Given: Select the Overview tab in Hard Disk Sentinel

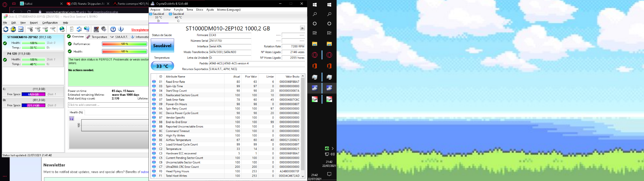Looking at the screenshot, I should pos(75,37).
